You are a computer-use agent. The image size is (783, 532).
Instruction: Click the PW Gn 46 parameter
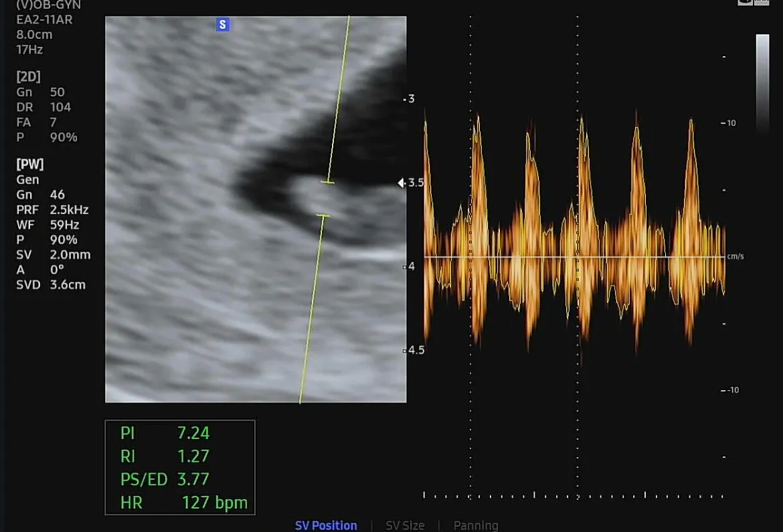40,195
